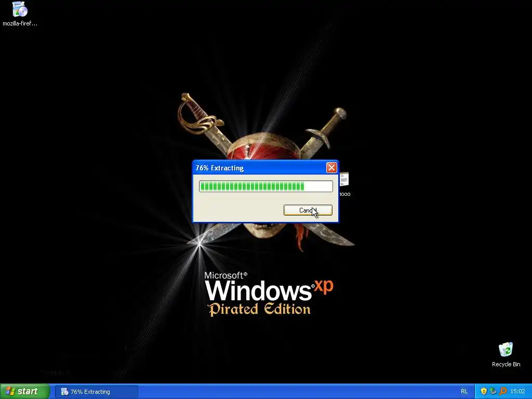Viewport: 532px width, 399px height.
Task: Open the Start menu
Action: point(24,392)
